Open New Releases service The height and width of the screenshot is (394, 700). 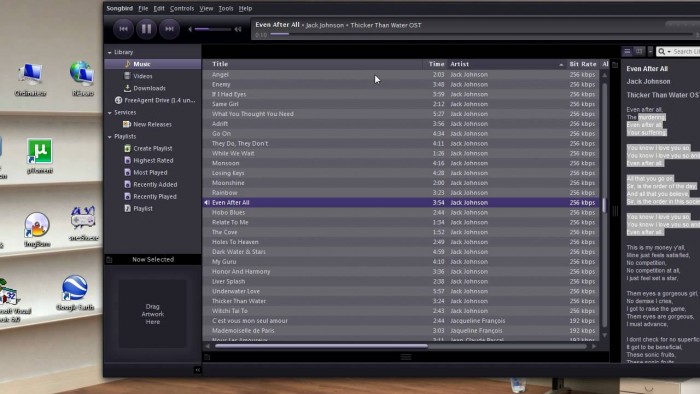pos(153,124)
